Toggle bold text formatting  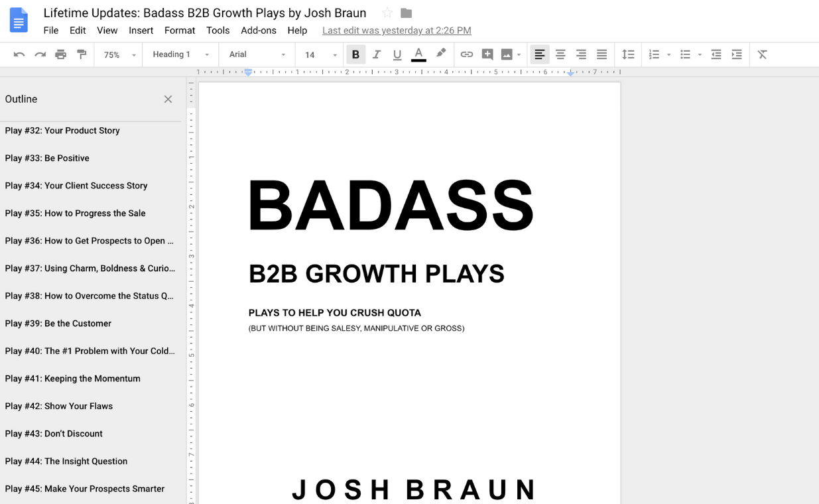pyautogui.click(x=356, y=54)
